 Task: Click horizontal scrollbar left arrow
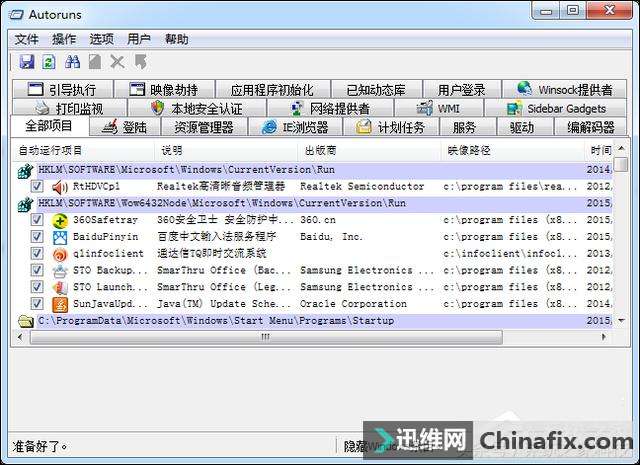coord(20,337)
